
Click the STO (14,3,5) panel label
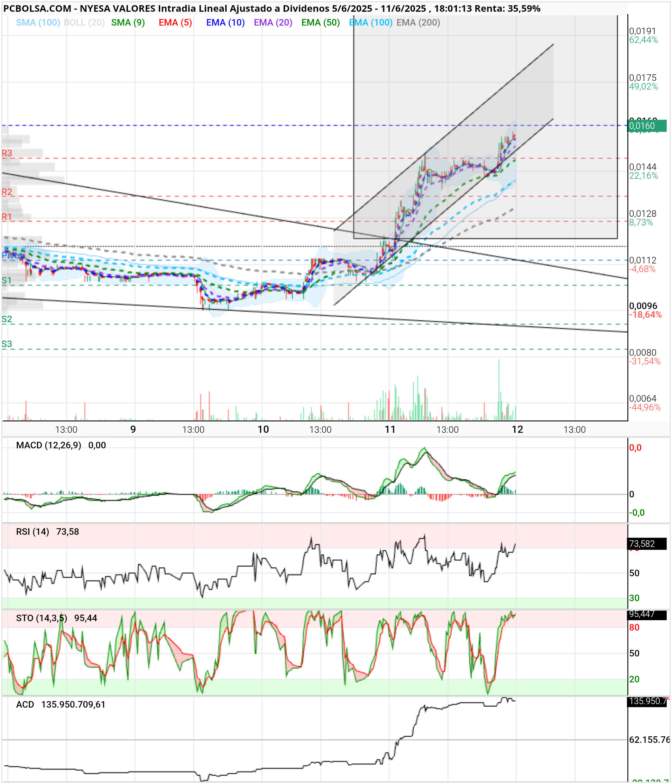pyautogui.click(x=42, y=618)
